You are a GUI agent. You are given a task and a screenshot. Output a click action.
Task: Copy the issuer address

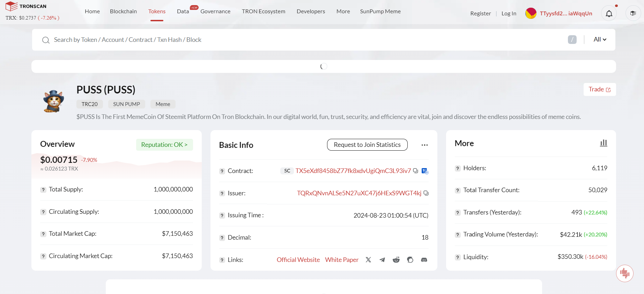pyautogui.click(x=426, y=193)
